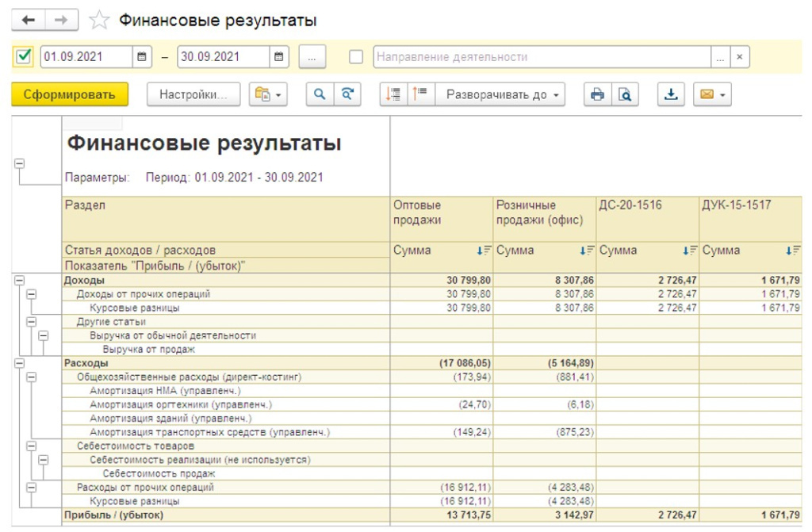Click the save report download icon

tap(671, 94)
